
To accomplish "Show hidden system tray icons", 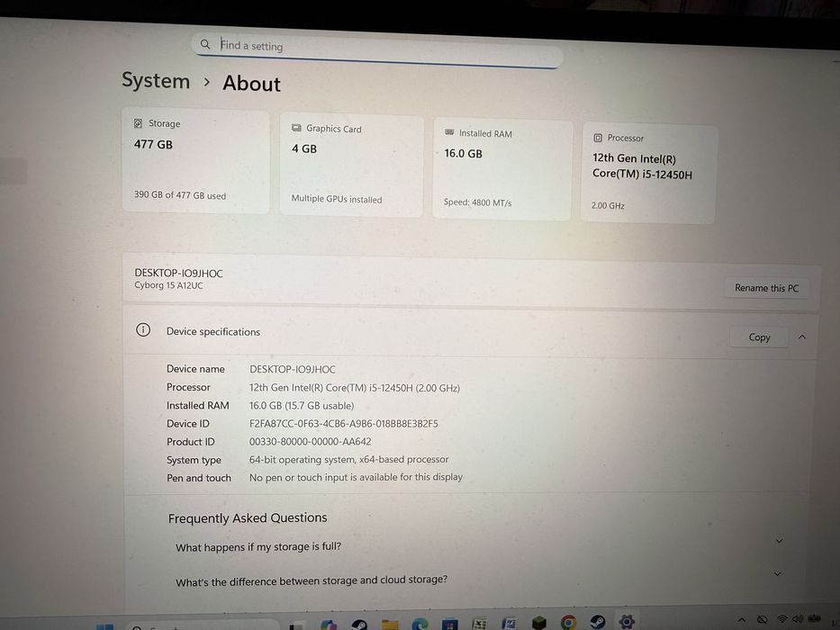I will (742, 620).
